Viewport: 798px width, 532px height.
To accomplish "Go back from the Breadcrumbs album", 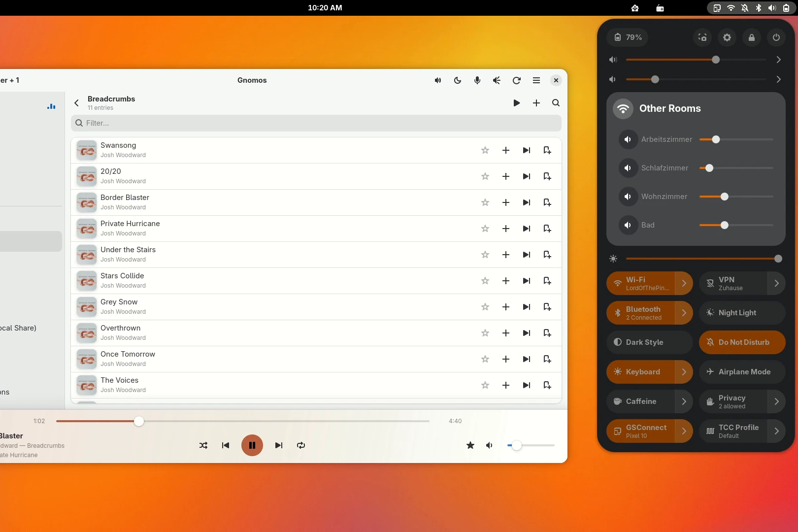I will (76, 103).
